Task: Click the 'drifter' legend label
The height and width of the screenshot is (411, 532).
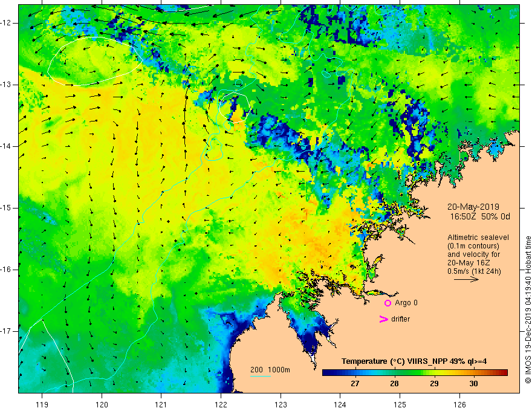Action: pos(400,319)
